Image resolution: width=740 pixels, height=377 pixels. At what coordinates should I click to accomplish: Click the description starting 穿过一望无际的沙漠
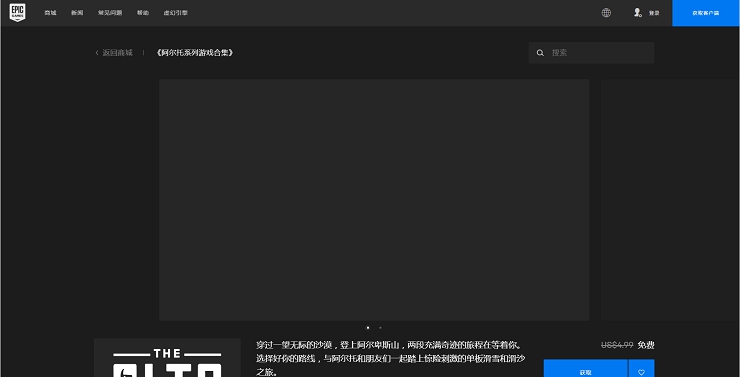pos(391,359)
